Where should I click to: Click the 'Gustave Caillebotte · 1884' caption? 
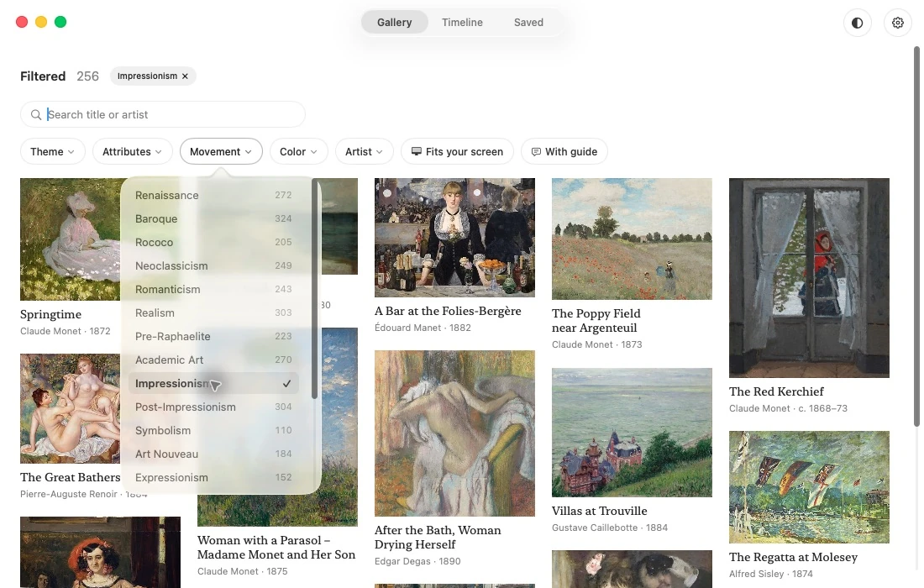(609, 528)
